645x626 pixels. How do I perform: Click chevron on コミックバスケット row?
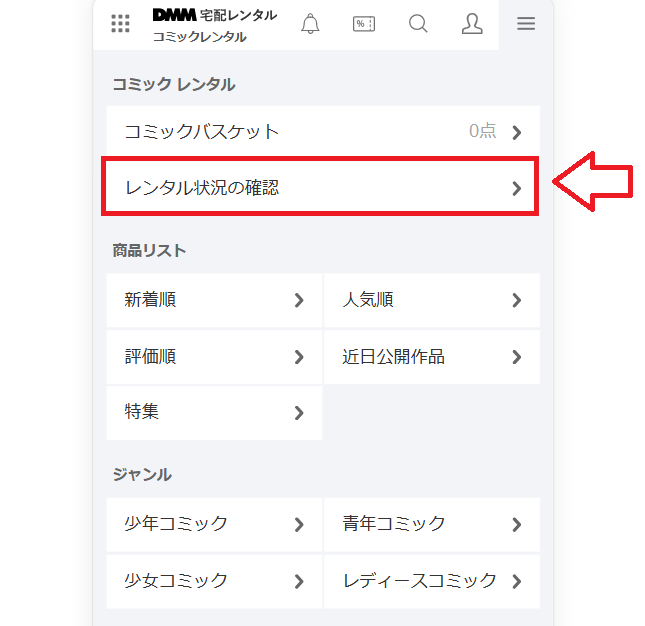click(x=517, y=132)
